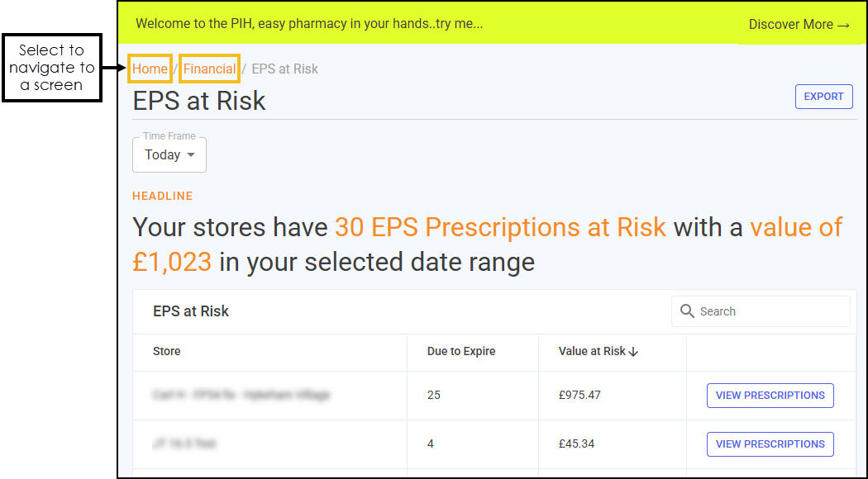The width and height of the screenshot is (868, 479).
Task: Select the second blurred store name row
Action: (184, 443)
